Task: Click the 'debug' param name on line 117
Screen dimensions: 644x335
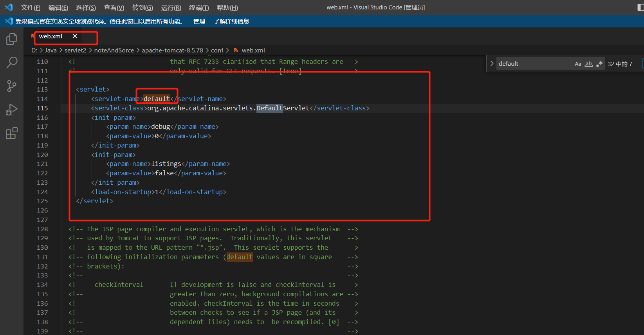Action: pos(161,126)
